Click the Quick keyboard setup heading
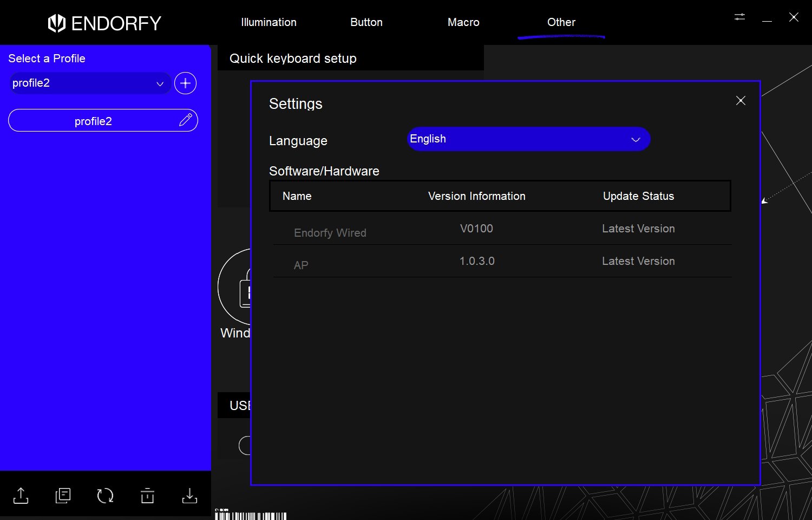812x520 pixels. [x=293, y=58]
